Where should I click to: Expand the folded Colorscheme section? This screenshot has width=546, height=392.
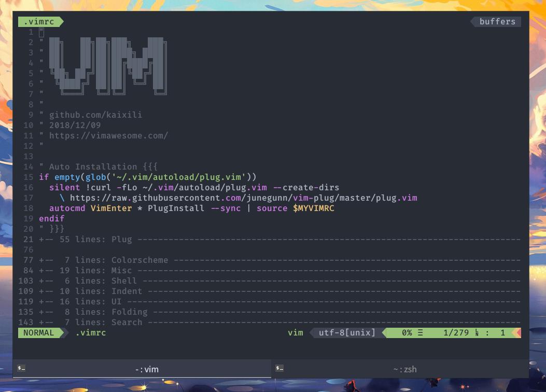click(279, 260)
